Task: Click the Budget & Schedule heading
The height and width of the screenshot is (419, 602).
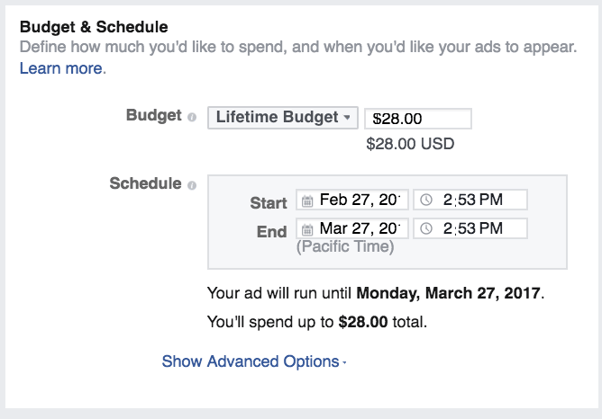Action: pos(94,25)
